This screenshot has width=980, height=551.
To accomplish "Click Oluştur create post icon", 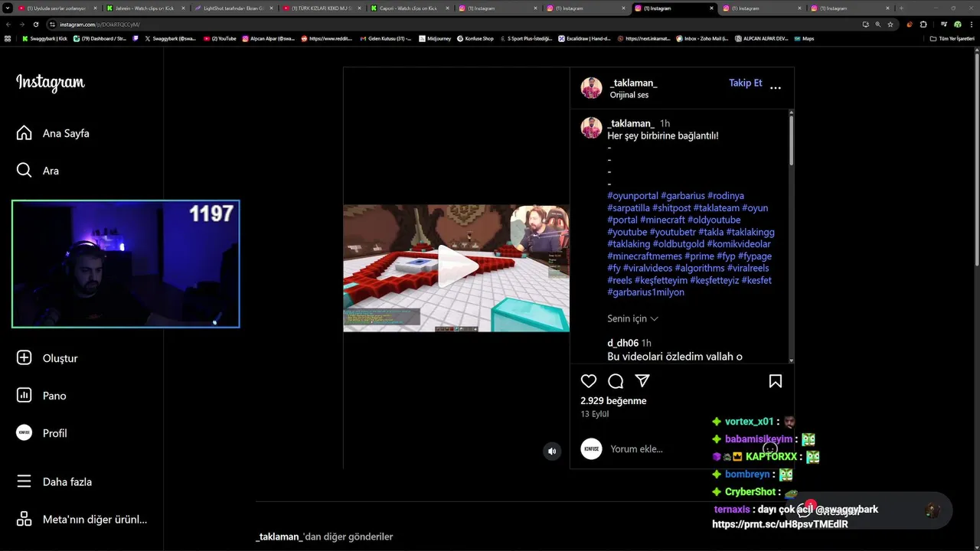I will 24,358.
